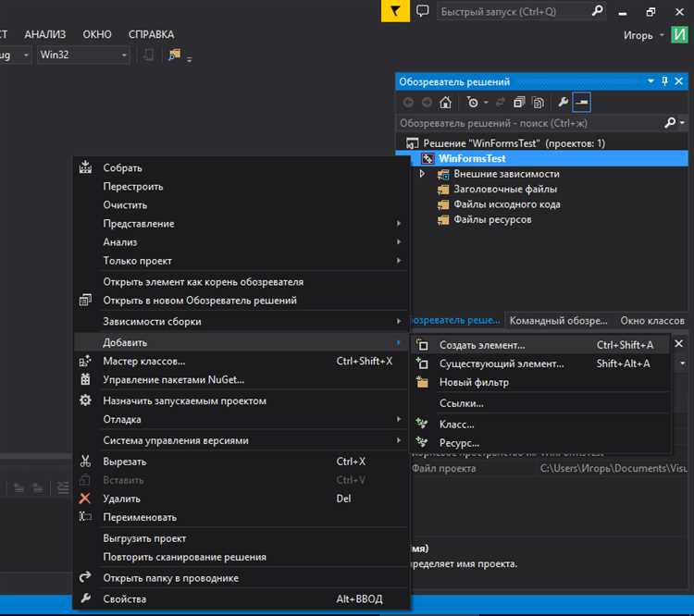The height and width of the screenshot is (616, 694).
Task: Choose Существующий элемент in the submenu
Action: tap(541, 363)
